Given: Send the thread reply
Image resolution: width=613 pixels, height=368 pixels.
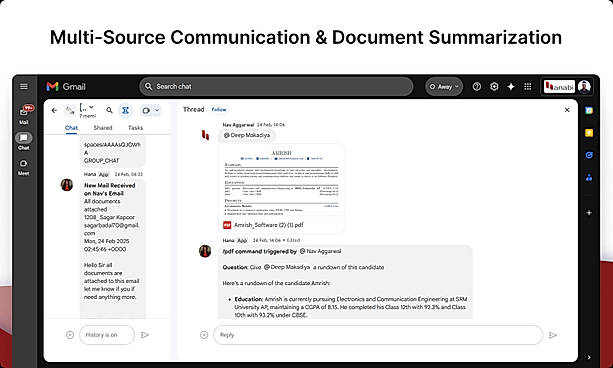Looking at the screenshot, I should [x=553, y=335].
